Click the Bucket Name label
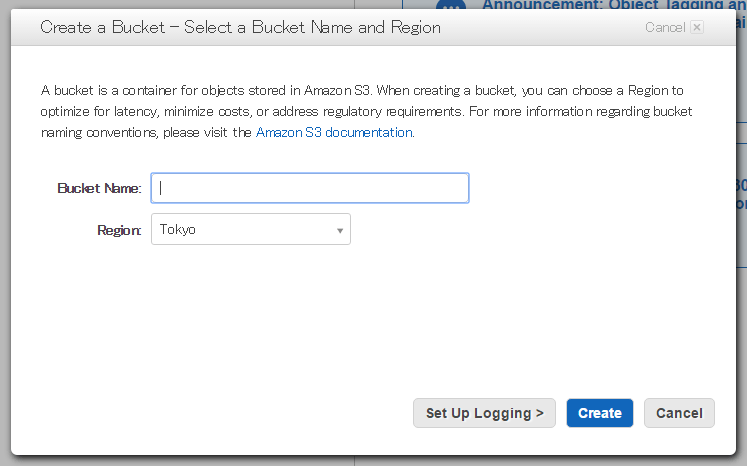 (x=99, y=188)
